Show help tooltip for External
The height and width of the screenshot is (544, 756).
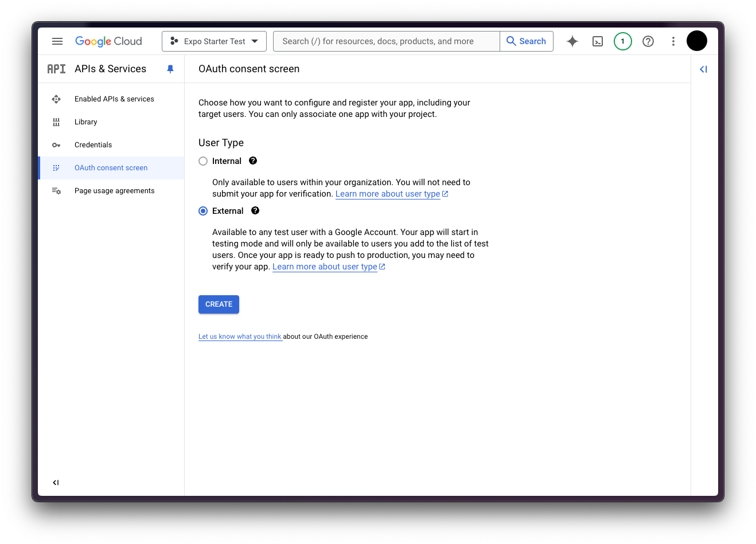point(255,211)
